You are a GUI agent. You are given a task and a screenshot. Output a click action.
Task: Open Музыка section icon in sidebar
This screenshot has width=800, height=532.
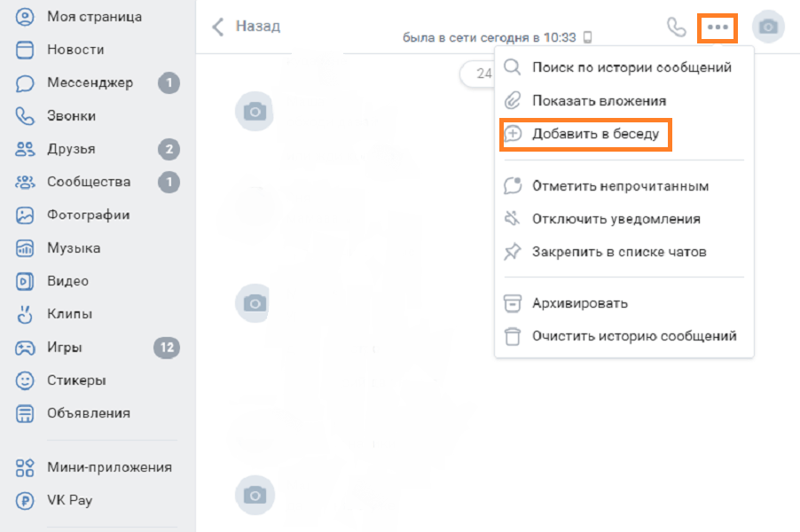(25, 248)
